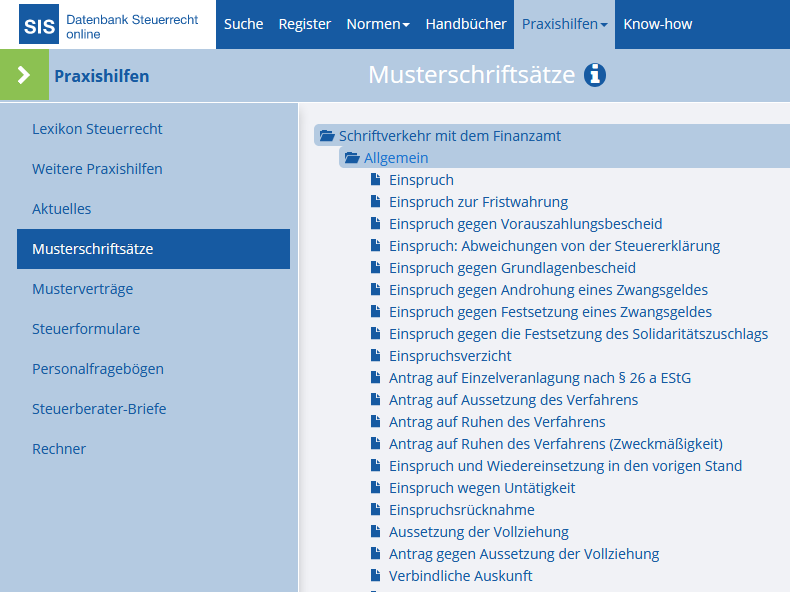The image size is (790, 592).
Task: Click document icon for Ruhen des Verfahrens (Zweckmäßigkeit)
Action: [x=375, y=443]
